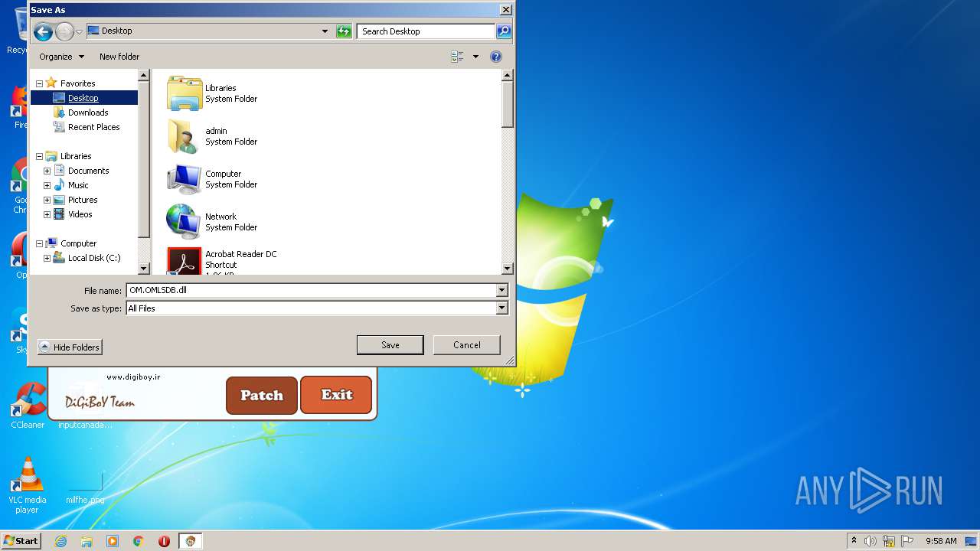Expand the Documents library node
980x551 pixels.
click(47, 171)
